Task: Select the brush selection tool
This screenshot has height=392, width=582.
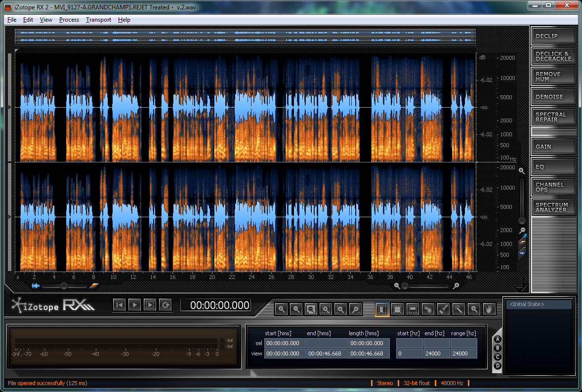Action: click(x=443, y=309)
